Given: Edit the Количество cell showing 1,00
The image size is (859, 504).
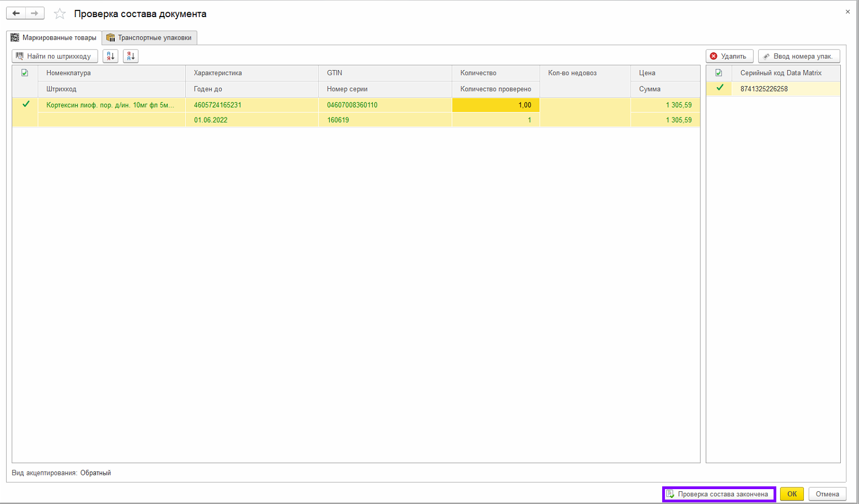Looking at the screenshot, I should (495, 105).
